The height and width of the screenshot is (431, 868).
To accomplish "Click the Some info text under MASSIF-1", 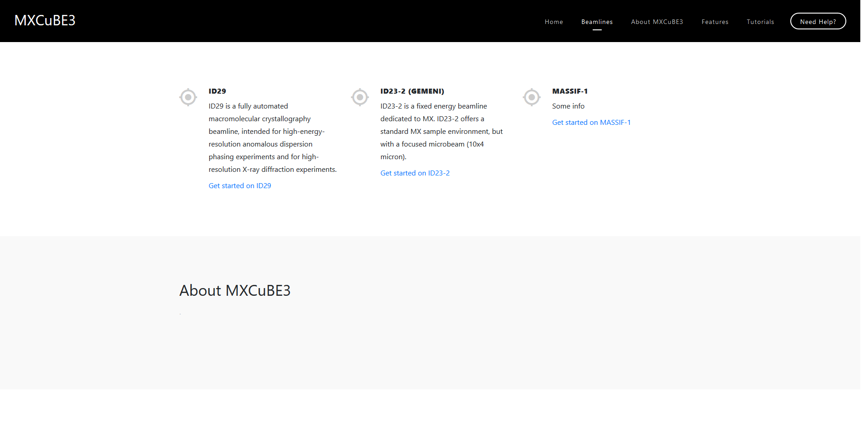I will point(568,106).
